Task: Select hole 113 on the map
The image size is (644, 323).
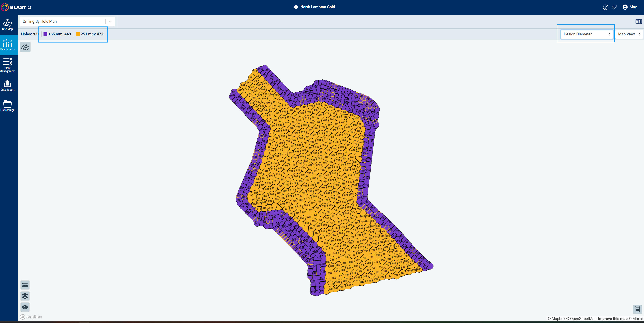Action: pos(313,292)
